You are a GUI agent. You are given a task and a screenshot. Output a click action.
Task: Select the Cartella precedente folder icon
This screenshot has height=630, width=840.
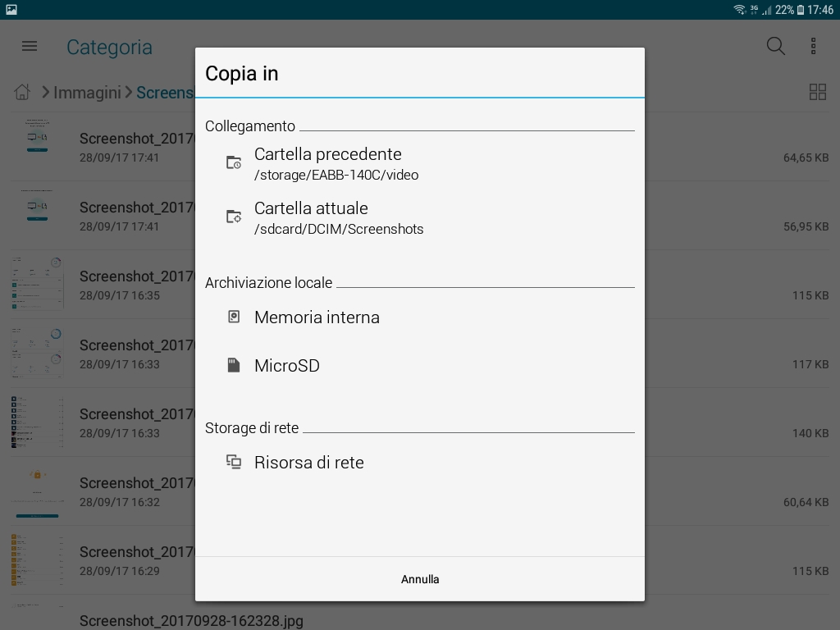pyautogui.click(x=234, y=162)
